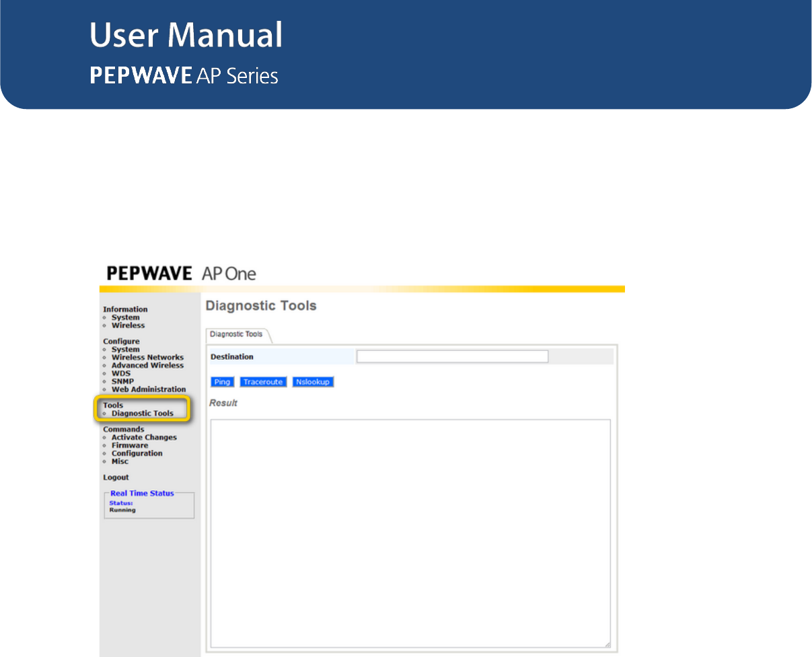Click Activate Changes command

click(144, 438)
